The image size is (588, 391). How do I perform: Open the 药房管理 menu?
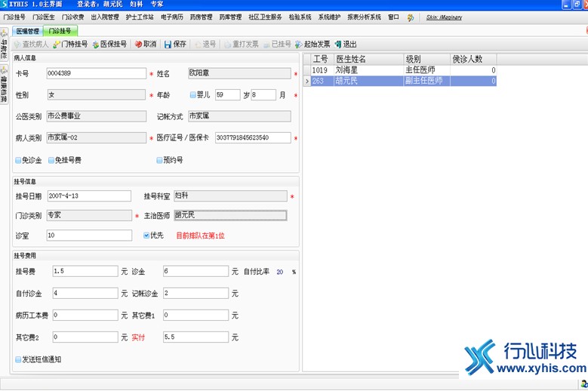click(201, 17)
